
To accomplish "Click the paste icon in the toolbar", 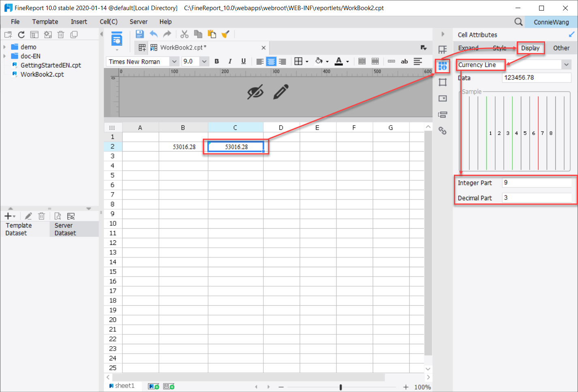I will (x=211, y=34).
